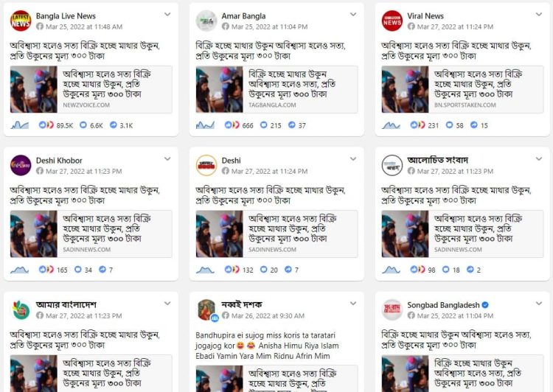Click overperformance graph icon on Deshi post
This screenshot has width=553, height=392.
tap(205, 270)
